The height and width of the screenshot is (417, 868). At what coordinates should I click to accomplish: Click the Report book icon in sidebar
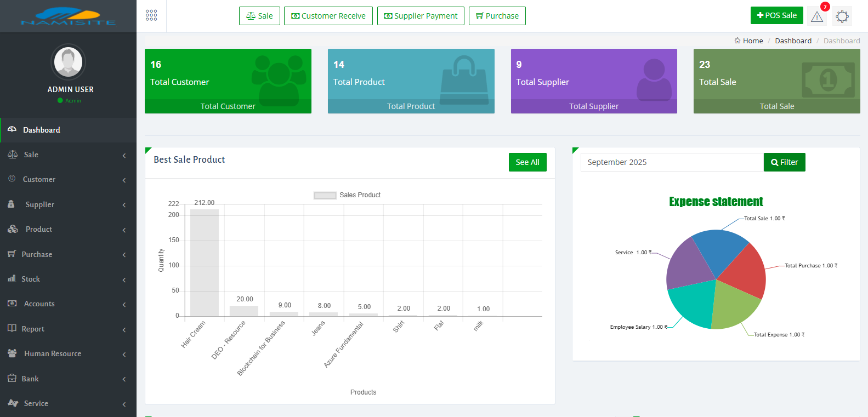point(12,328)
